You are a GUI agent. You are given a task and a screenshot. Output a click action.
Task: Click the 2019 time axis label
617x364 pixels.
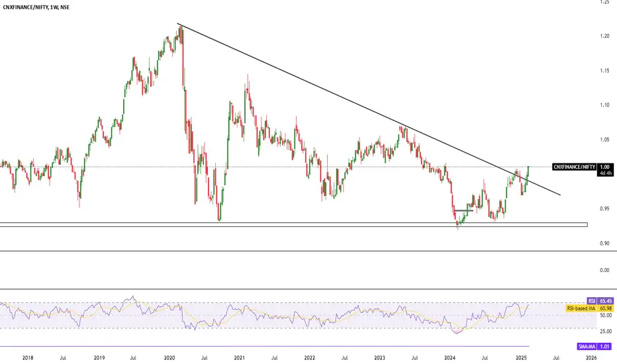99,358
